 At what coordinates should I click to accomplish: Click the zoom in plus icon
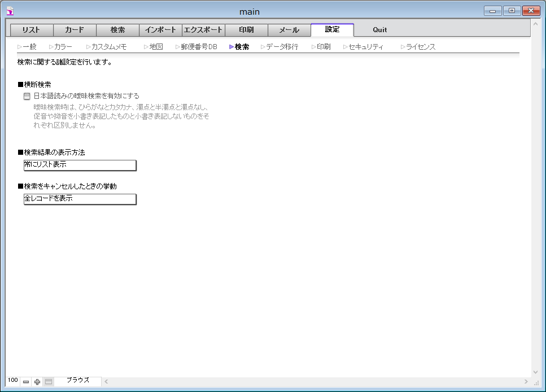[x=37, y=382]
